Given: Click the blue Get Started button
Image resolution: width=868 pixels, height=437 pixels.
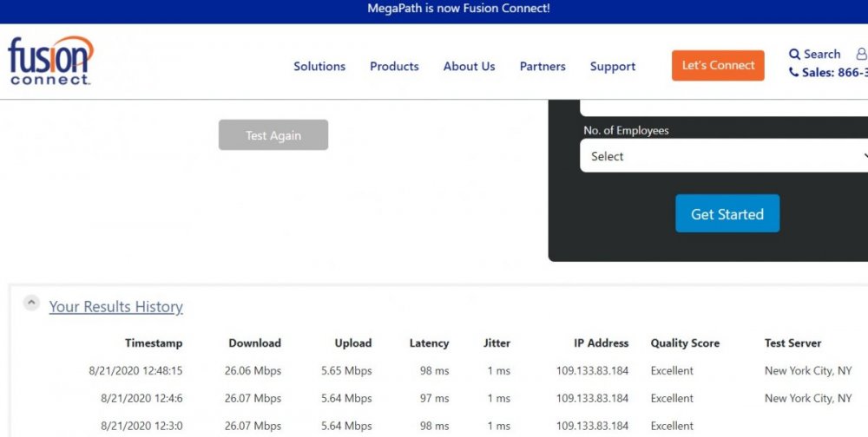Looking at the screenshot, I should tap(727, 214).
